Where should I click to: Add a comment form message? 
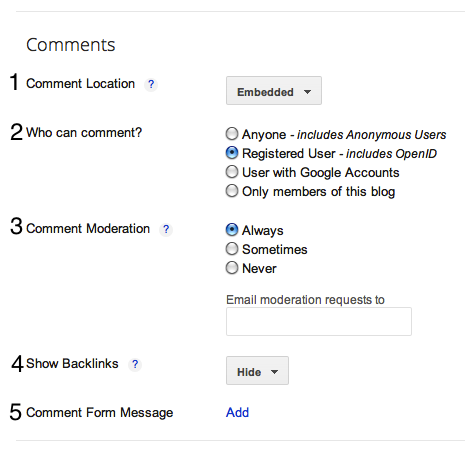tap(237, 413)
